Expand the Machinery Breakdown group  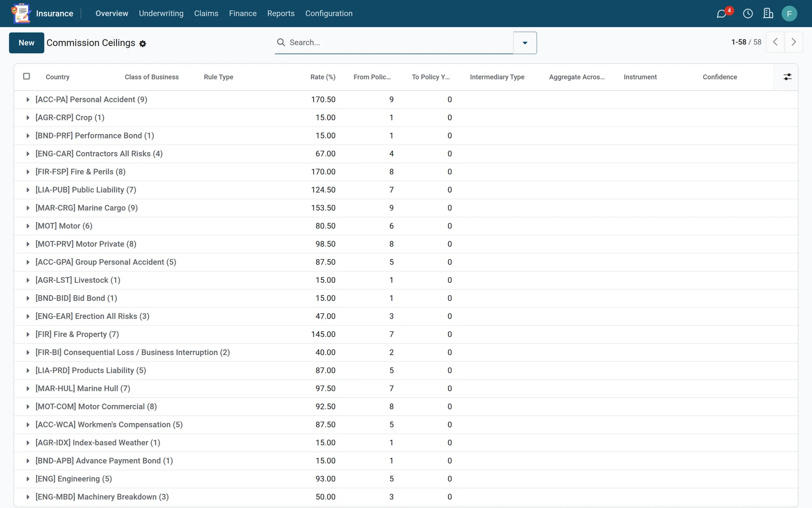(x=406, y=497)
